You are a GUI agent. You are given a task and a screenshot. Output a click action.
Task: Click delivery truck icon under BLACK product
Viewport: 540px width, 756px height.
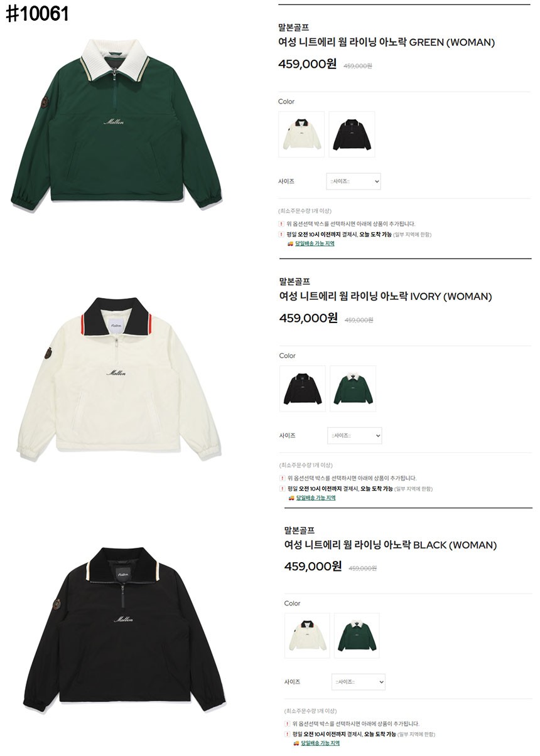coord(296,743)
